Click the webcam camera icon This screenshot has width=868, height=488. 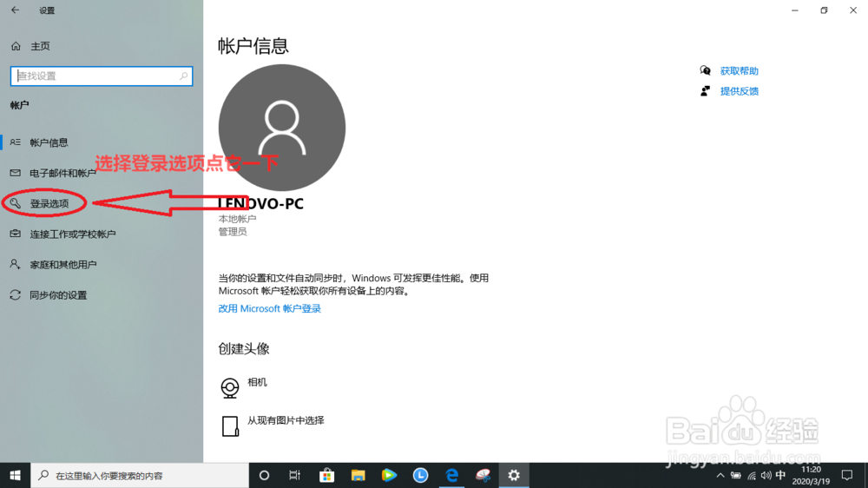230,388
